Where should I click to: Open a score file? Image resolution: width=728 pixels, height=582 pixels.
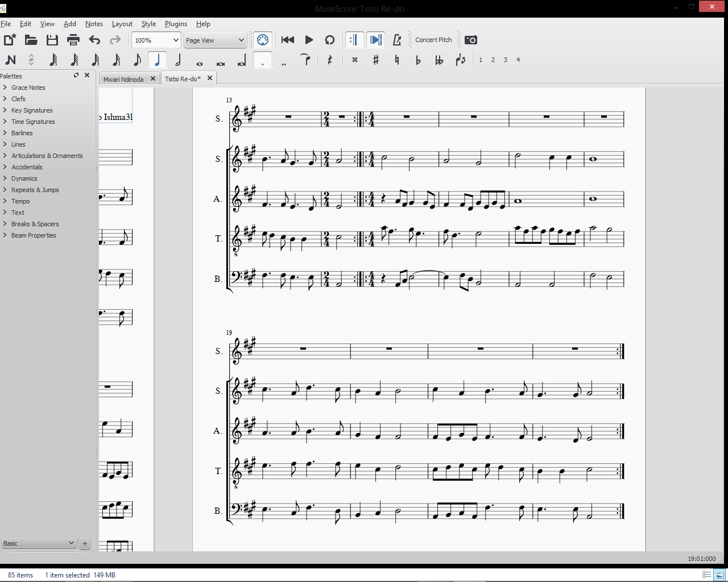tap(31, 40)
